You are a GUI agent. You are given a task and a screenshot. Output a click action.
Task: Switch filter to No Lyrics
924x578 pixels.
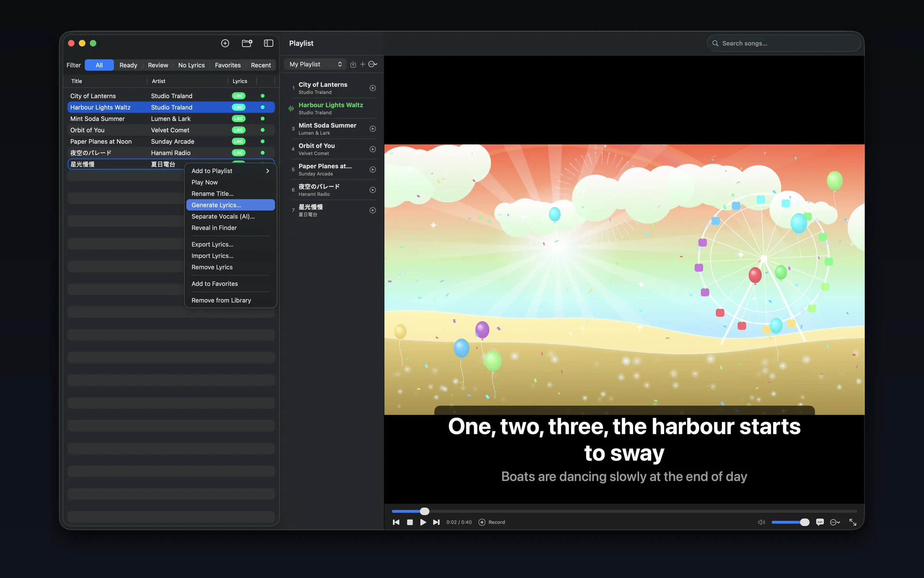pos(191,65)
